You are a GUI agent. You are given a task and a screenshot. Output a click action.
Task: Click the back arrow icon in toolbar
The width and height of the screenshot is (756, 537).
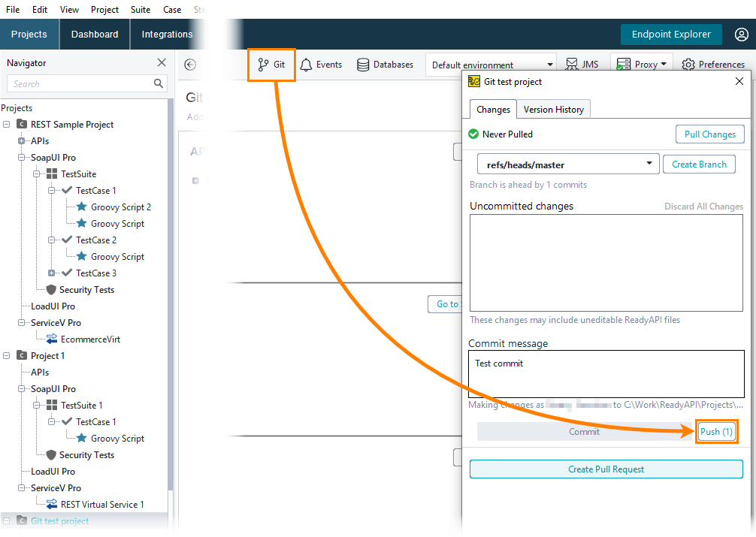[x=190, y=65]
